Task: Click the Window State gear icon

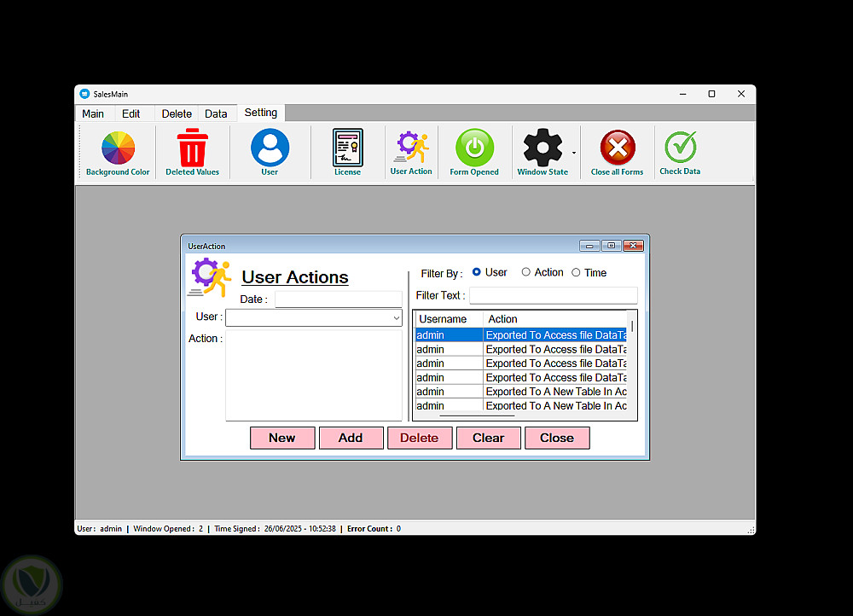Action: click(543, 153)
